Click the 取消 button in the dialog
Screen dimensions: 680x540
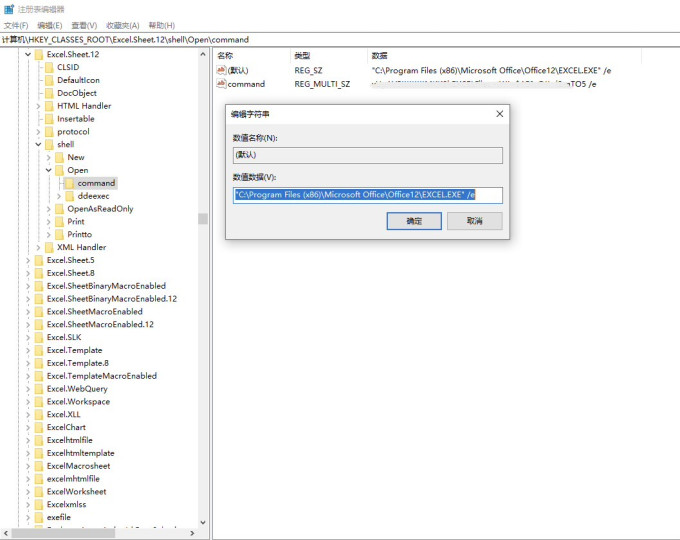(475, 221)
